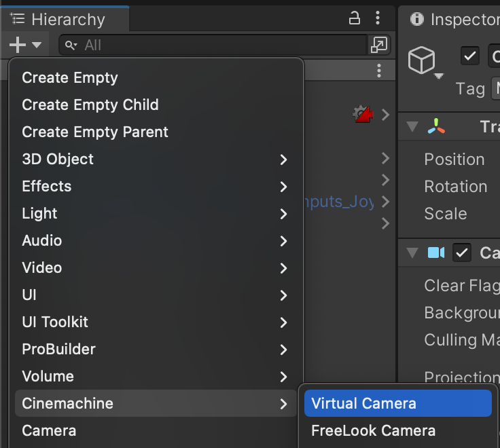Click the Hierarchy lock icon
The width and height of the screenshot is (500, 448).
pos(355,18)
